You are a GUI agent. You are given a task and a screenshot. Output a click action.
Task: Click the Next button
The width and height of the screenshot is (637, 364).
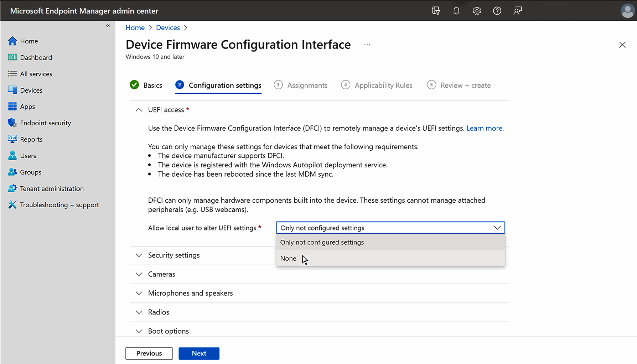(x=199, y=353)
